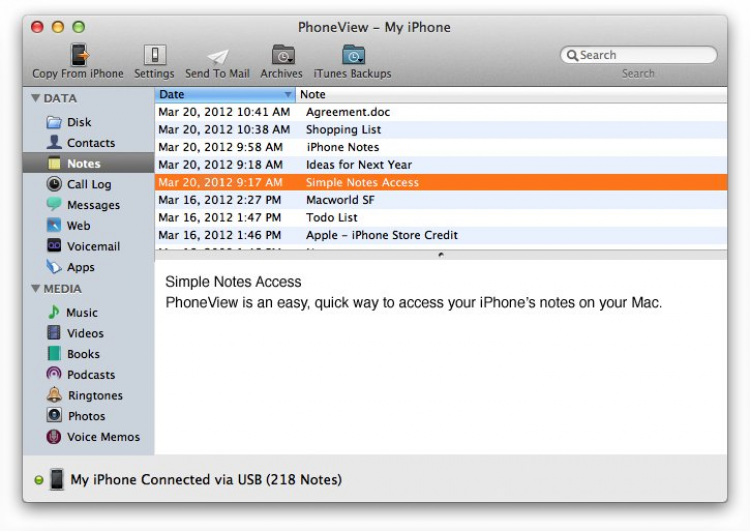Click the green connection status indicator
Screen dimensions: 750x531
pos(39,480)
